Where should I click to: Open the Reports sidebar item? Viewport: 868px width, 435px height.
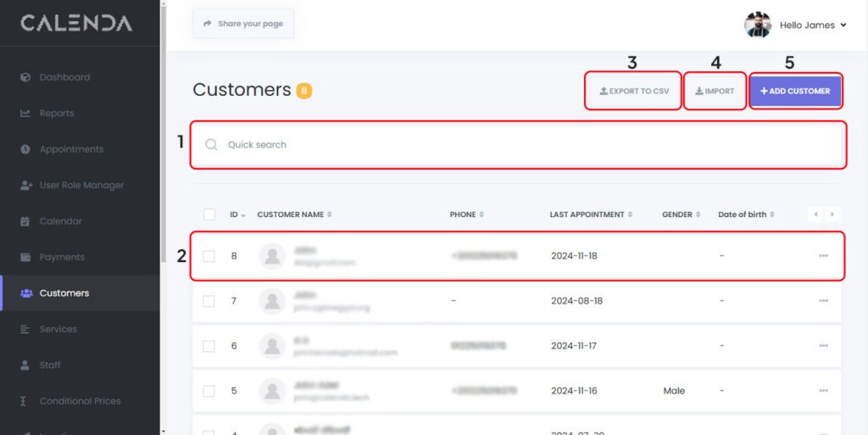click(x=57, y=114)
